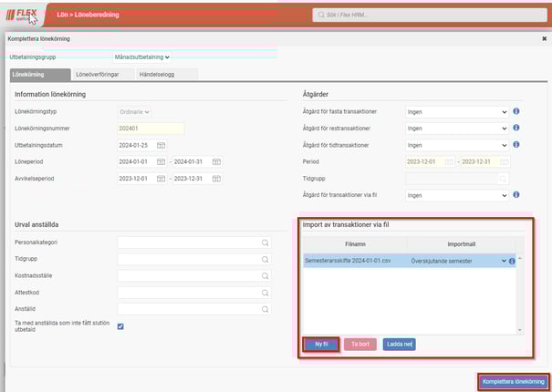Open calendar picker for Utbetalningsdatum
The width and height of the screenshot is (552, 392).
click(161, 145)
